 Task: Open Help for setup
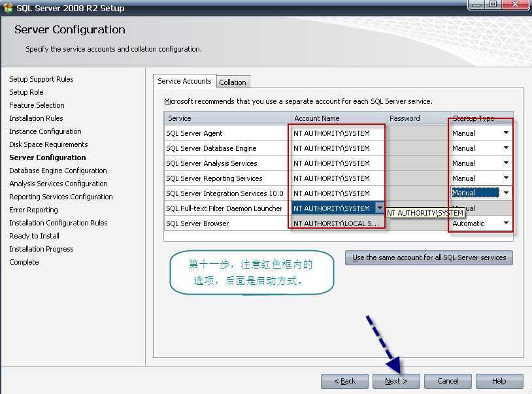499,381
